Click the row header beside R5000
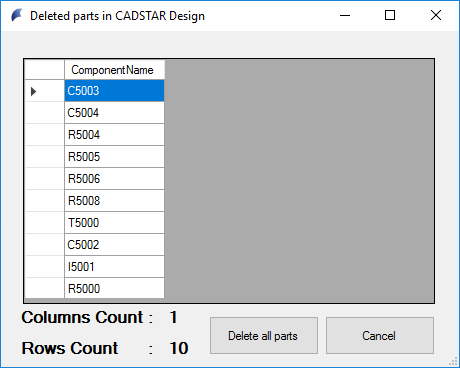The height and width of the screenshot is (368, 460). [44, 288]
